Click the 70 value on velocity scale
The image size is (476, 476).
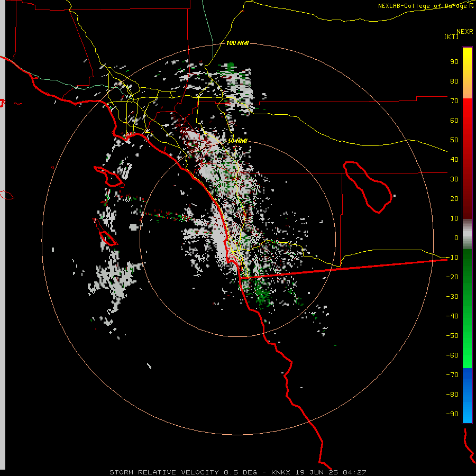click(454, 101)
